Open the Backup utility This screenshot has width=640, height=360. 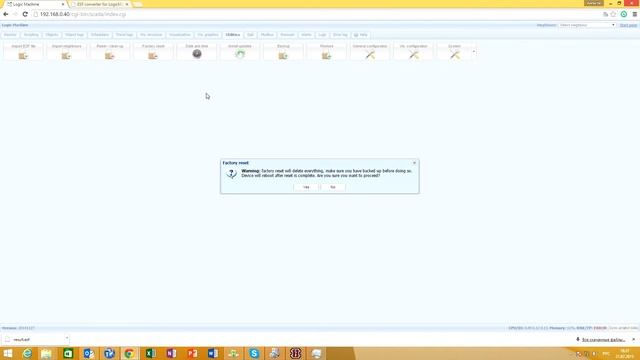pyautogui.click(x=283, y=52)
